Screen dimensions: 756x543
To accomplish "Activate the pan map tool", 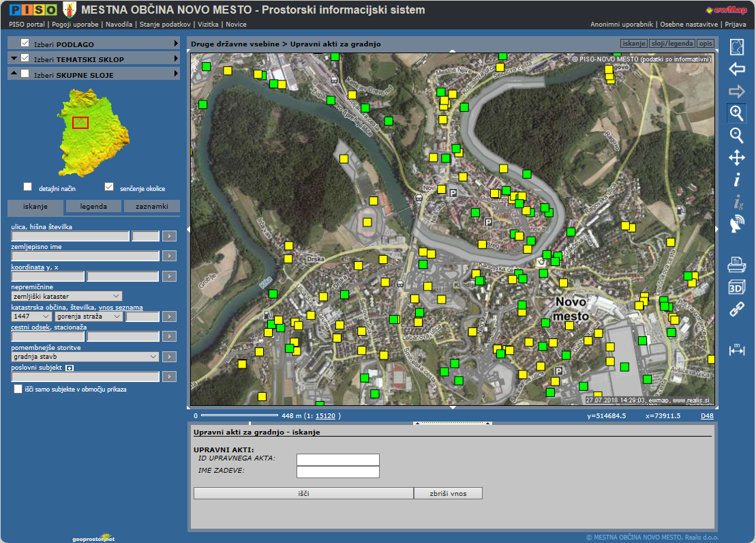I will pos(736,158).
